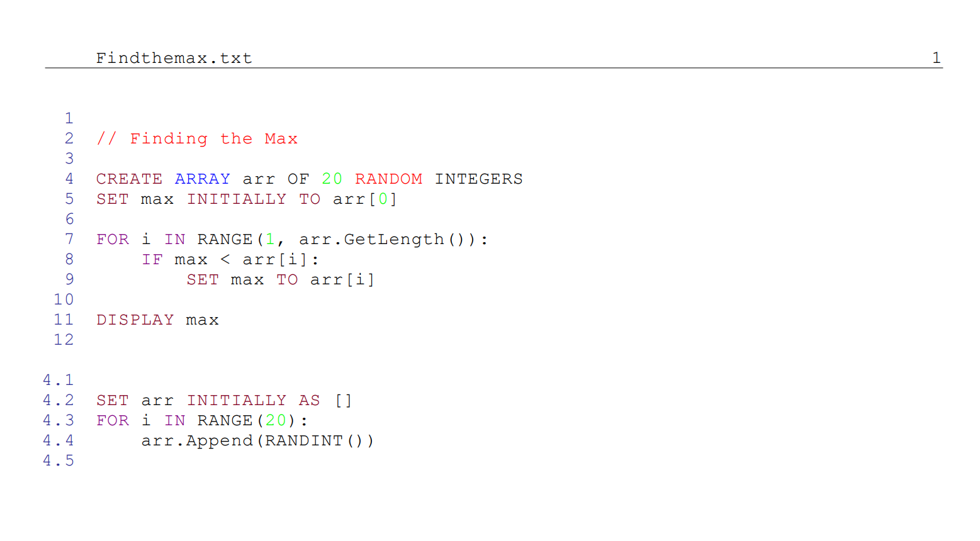Image resolution: width=980 pixels, height=541 pixels.
Task: Click the ARRAY keyword on line 4
Action: click(x=203, y=179)
